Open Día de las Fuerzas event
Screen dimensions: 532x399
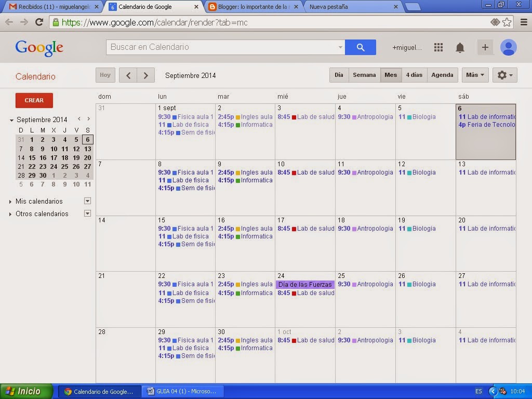[305, 285]
